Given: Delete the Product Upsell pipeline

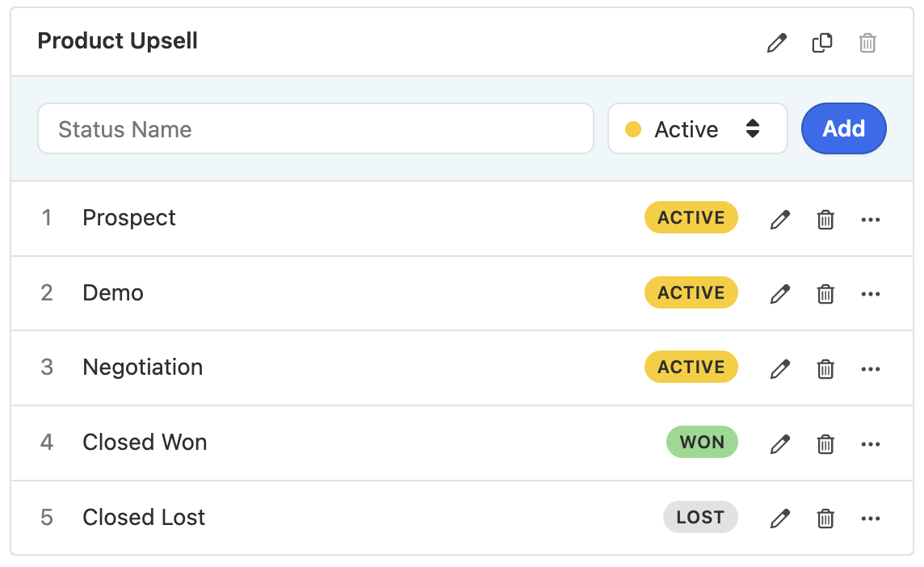Looking at the screenshot, I should tap(867, 43).
